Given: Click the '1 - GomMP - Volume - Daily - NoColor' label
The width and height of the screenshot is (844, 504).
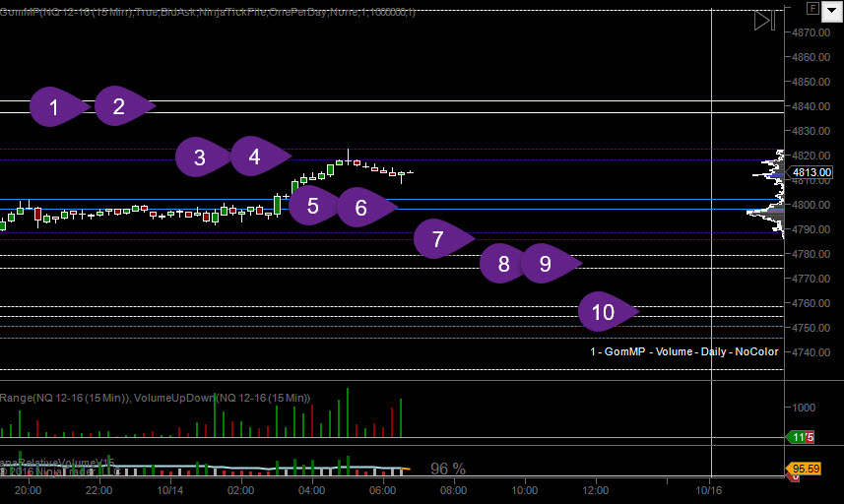Looking at the screenshot, I should pyautogui.click(x=684, y=351).
